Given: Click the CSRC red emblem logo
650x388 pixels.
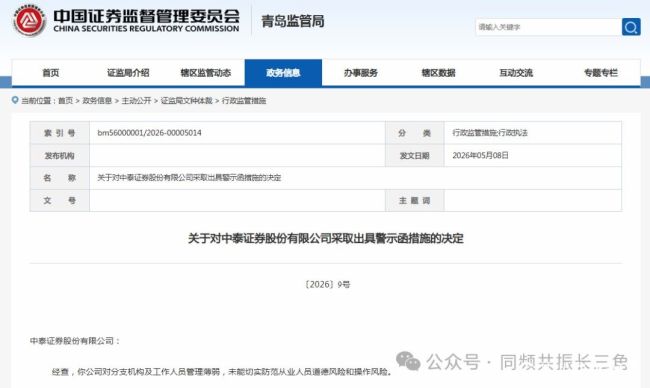Looking at the screenshot, I should coord(29,21).
